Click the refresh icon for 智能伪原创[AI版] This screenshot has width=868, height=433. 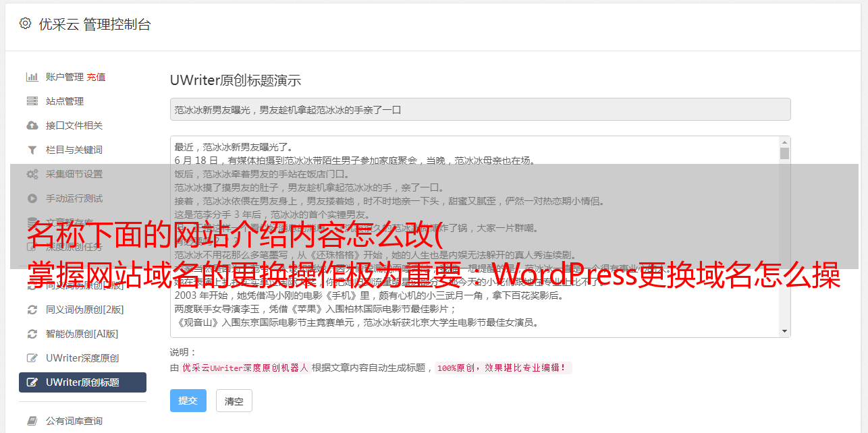(32, 334)
